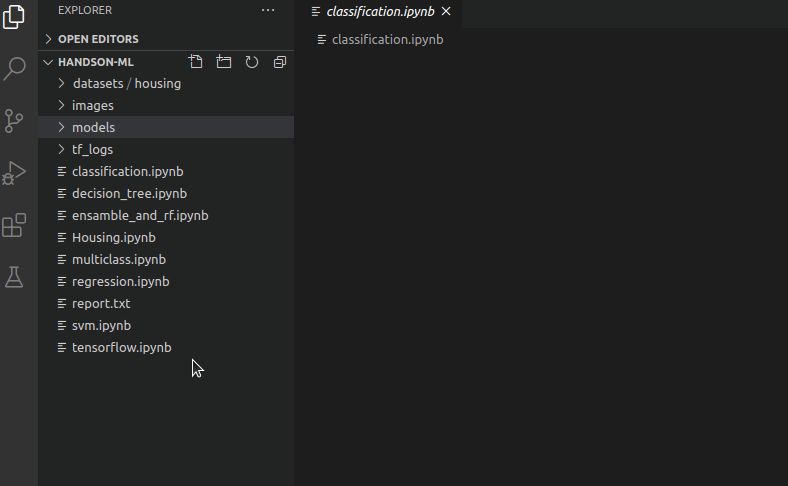The width and height of the screenshot is (788, 486).
Task: Open regression.ipynb file
Action: coord(166,281)
